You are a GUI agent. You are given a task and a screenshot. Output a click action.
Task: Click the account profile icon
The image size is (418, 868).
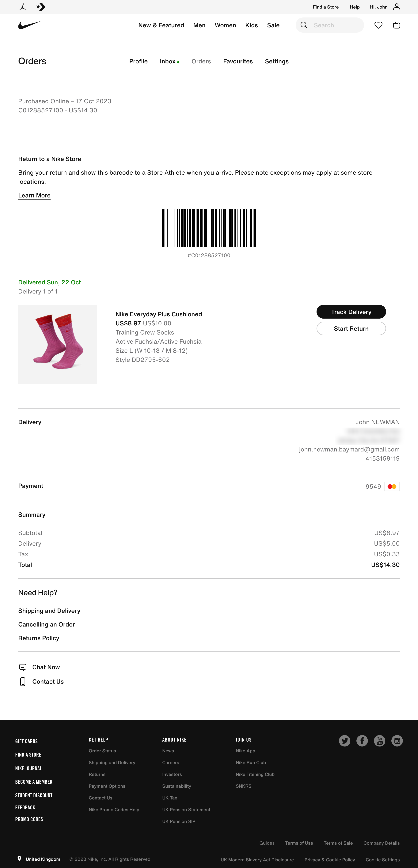pyautogui.click(x=396, y=7)
